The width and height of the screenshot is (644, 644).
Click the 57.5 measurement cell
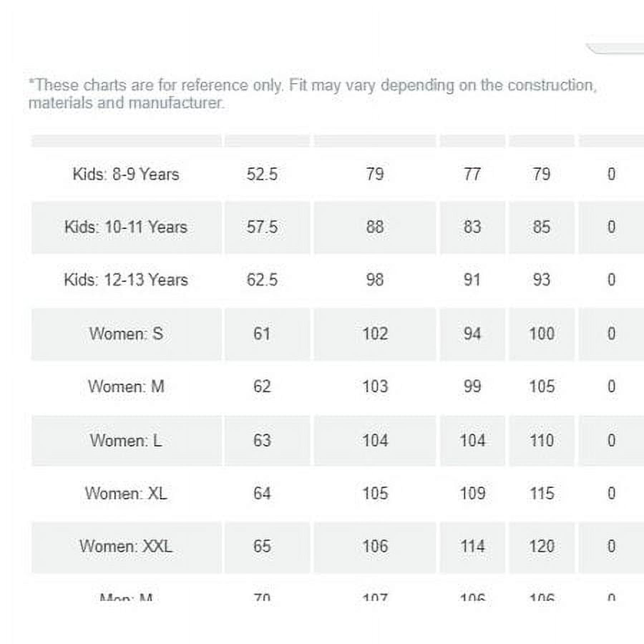262,227
